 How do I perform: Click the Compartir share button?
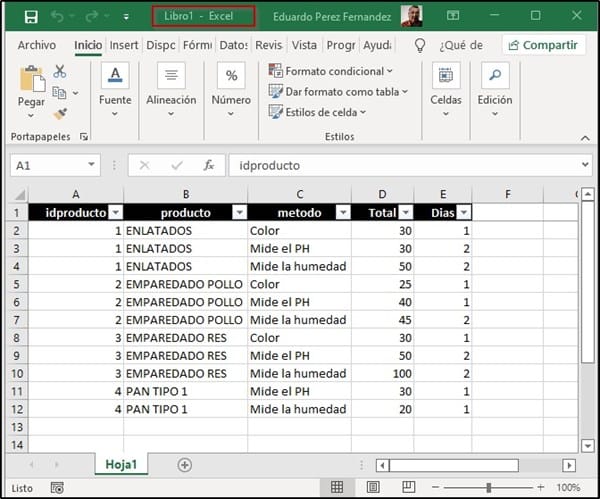click(x=543, y=45)
